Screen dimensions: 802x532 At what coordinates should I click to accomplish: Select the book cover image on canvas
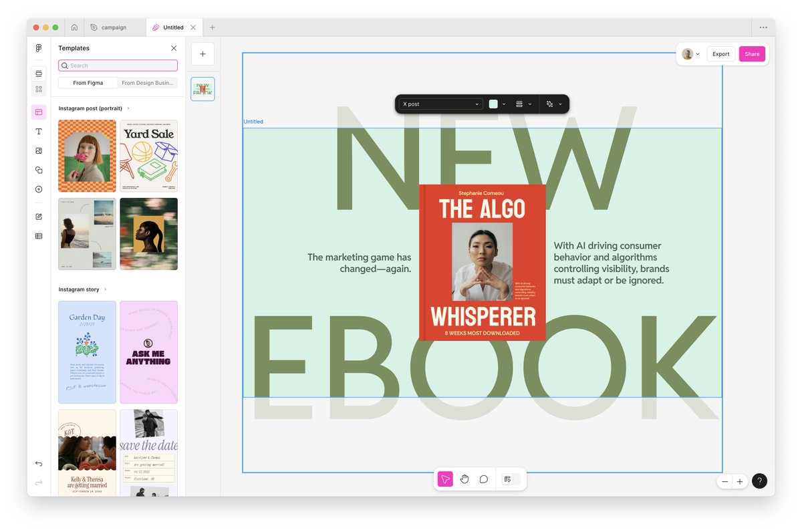tap(483, 263)
